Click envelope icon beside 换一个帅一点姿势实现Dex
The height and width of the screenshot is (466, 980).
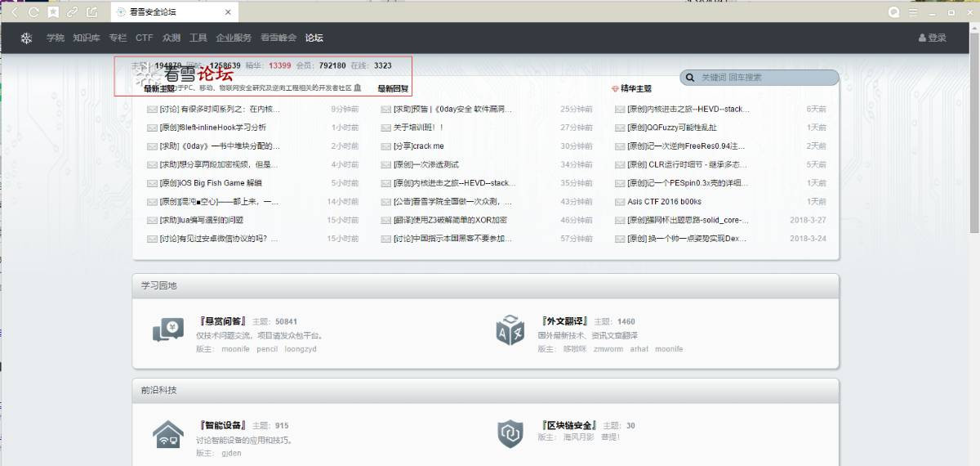[x=621, y=240]
